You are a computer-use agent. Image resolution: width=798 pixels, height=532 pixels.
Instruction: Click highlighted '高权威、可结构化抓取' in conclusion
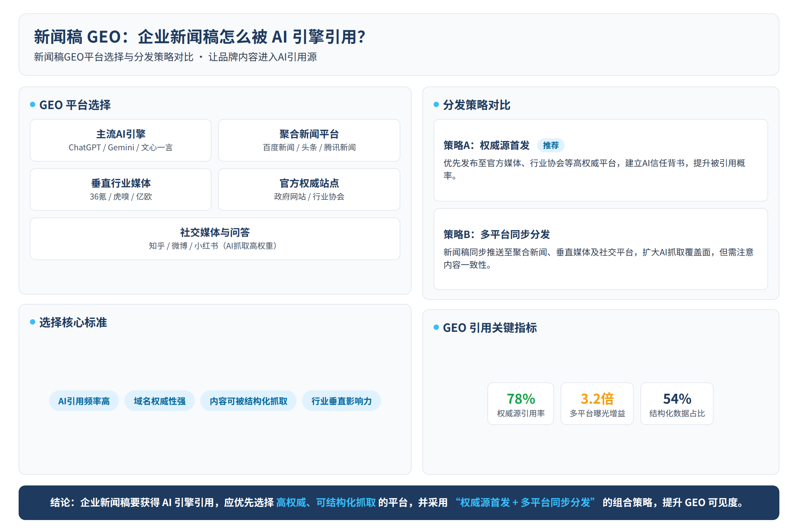tap(326, 502)
